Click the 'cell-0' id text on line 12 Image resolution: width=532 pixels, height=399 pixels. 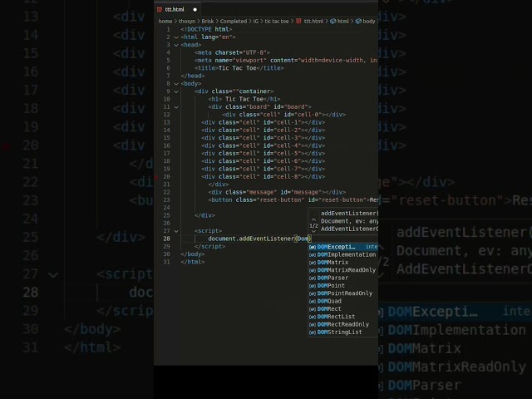coord(308,115)
